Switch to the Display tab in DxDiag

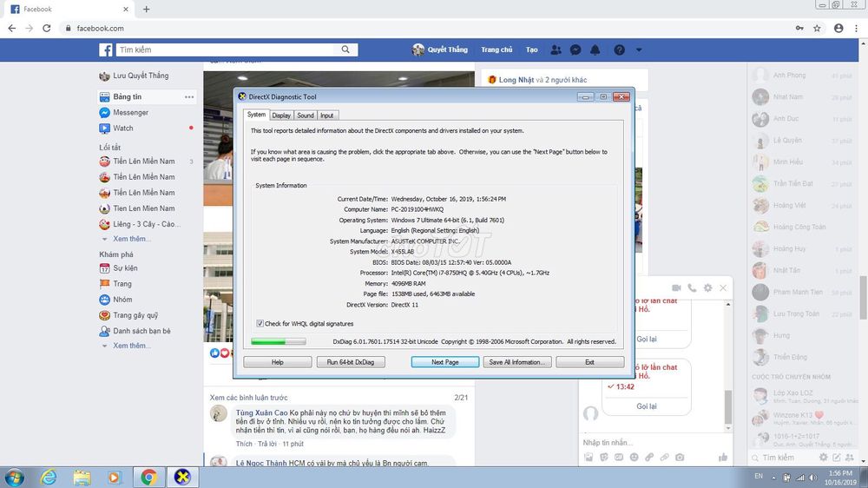[281, 115]
